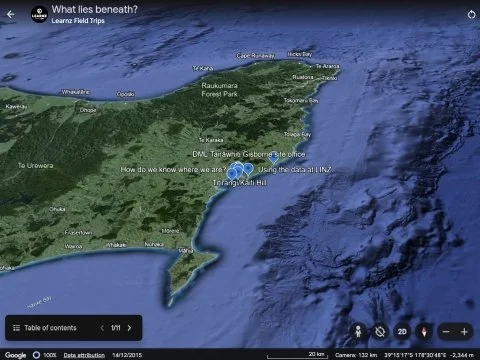Restart the tour with the circular arrow icon
The width and height of the screenshot is (480, 360).
pyautogui.click(x=471, y=15)
